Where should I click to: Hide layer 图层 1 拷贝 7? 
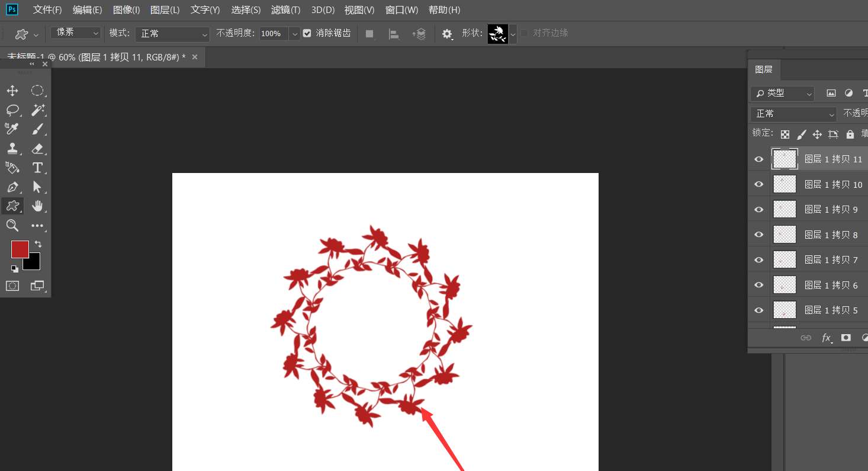point(758,259)
